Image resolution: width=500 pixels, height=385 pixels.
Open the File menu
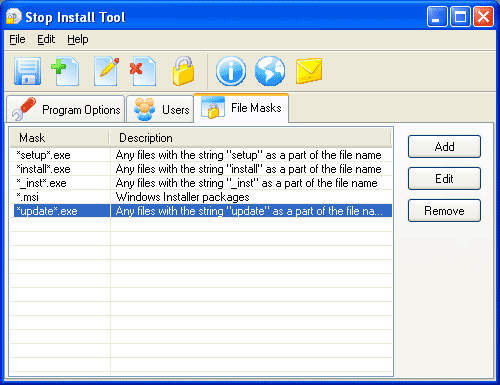point(17,39)
